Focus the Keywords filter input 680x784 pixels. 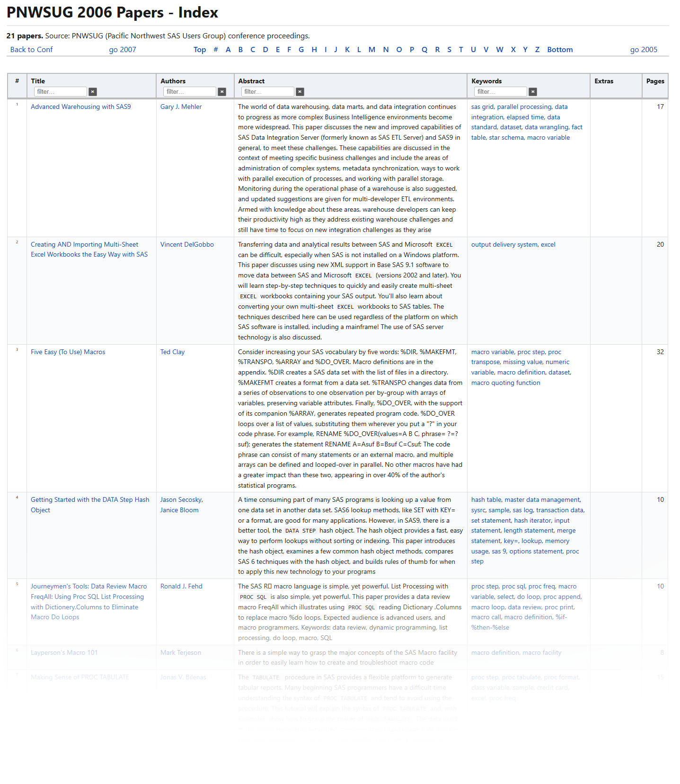tap(501, 92)
